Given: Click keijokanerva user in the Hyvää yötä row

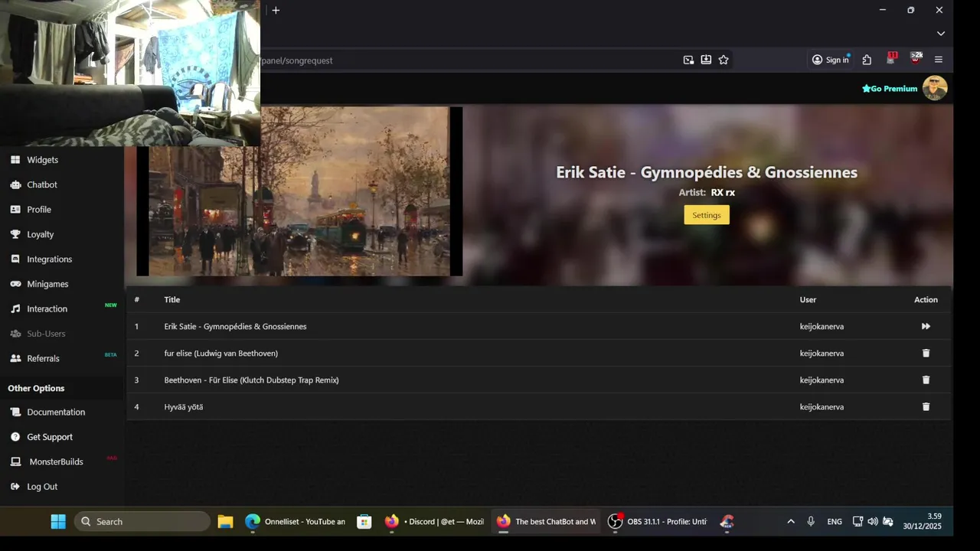Looking at the screenshot, I should click(822, 407).
